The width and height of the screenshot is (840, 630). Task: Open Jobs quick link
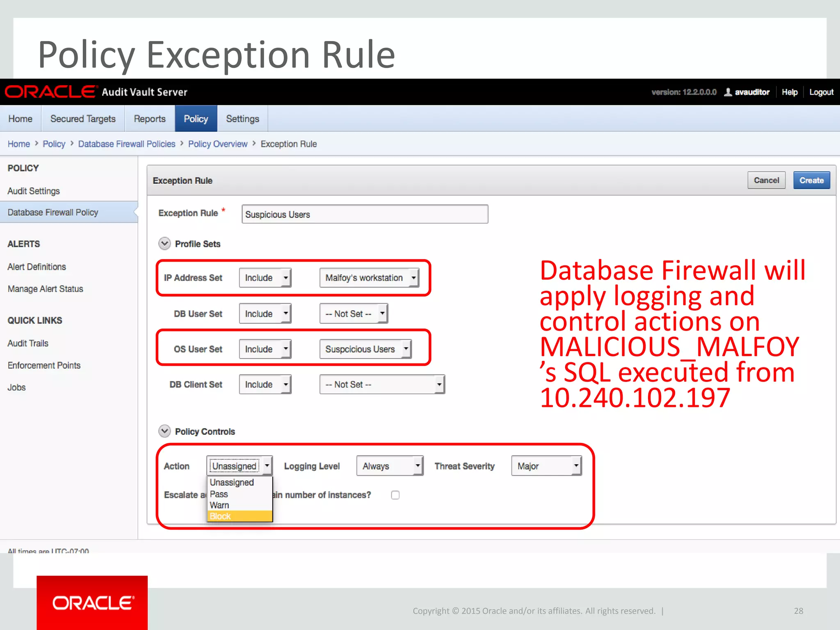pyautogui.click(x=17, y=387)
